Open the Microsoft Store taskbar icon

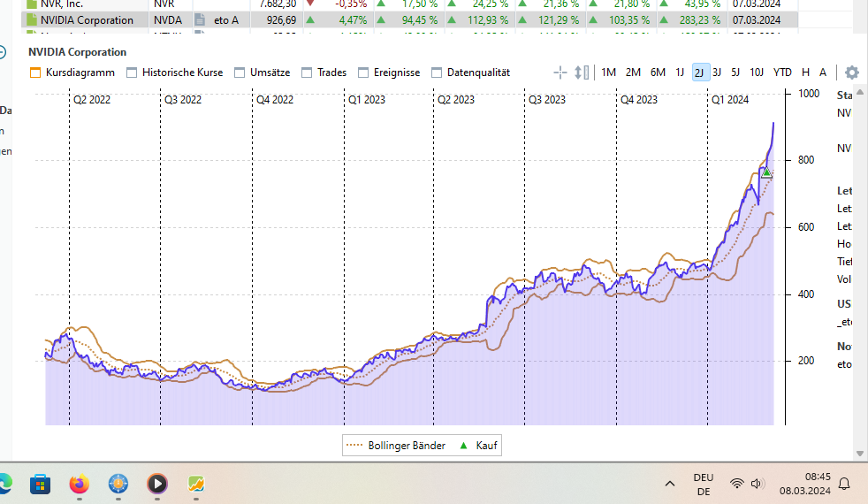coord(40,484)
